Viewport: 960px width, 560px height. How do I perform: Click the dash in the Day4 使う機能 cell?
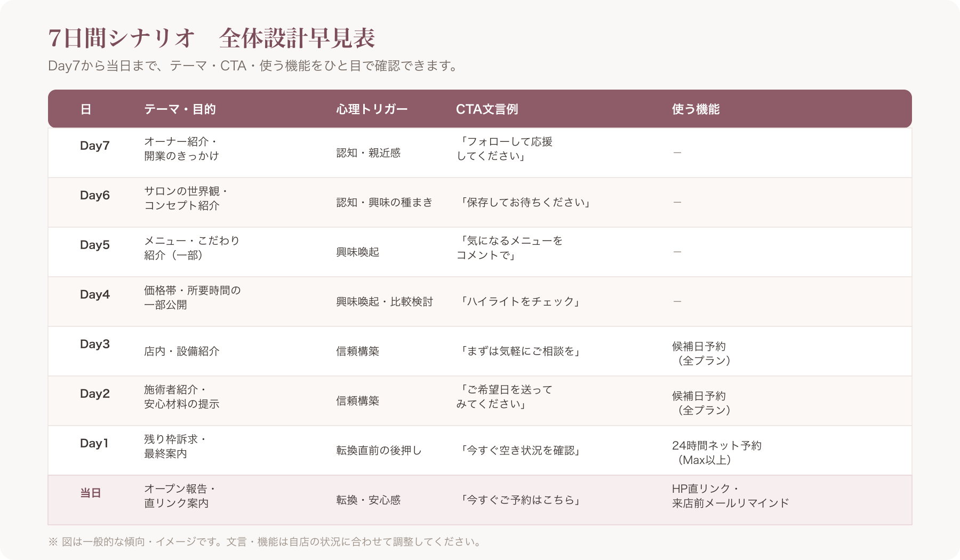[677, 301]
